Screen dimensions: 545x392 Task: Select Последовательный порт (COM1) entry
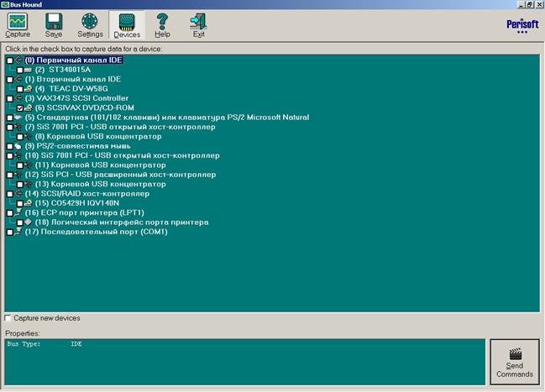tap(96, 232)
